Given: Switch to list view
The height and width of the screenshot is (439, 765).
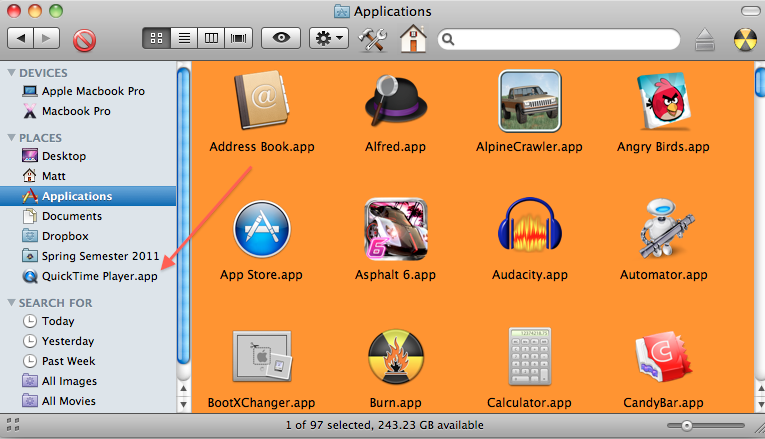Looking at the screenshot, I should 184,38.
